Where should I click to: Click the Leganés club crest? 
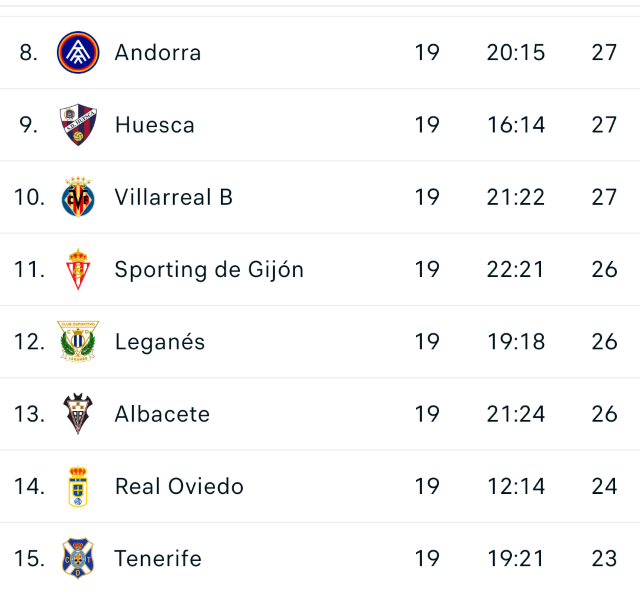click(x=78, y=342)
